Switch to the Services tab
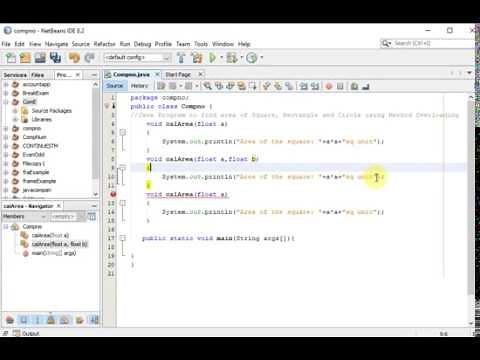Viewport: 480px width, 360px height. tap(15, 75)
